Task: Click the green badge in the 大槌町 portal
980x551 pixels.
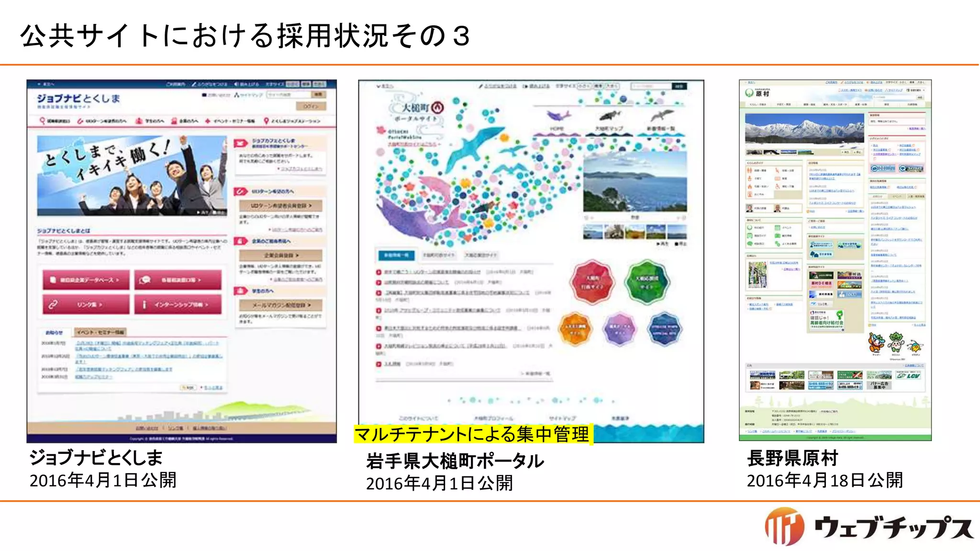Action: 647,282
